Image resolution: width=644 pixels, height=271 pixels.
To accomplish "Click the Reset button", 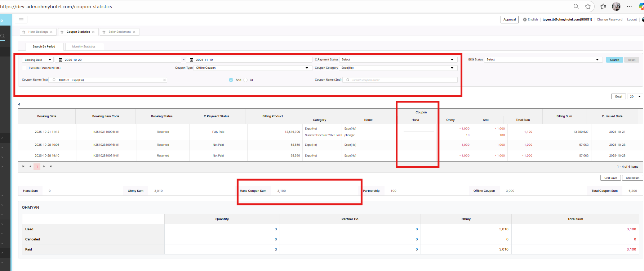I will point(632,60).
